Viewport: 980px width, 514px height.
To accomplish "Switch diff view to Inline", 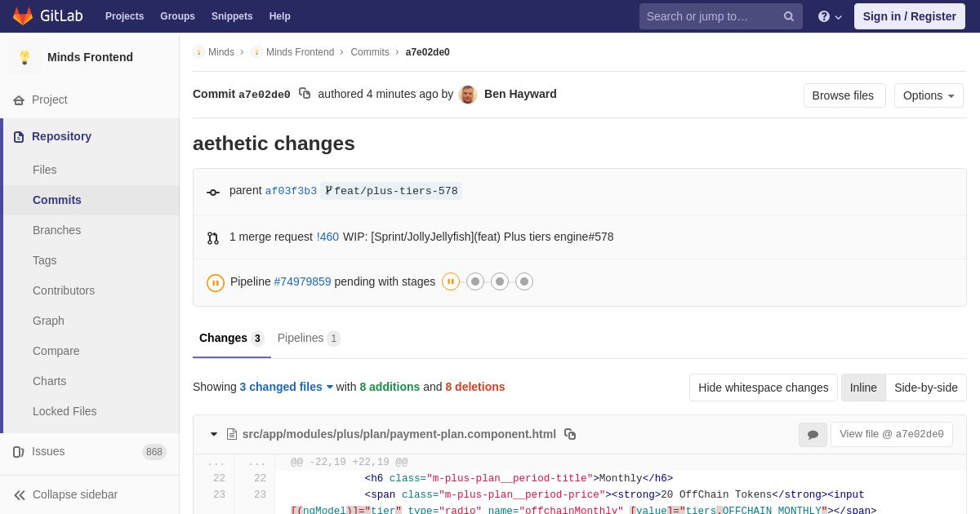I will pos(863,388).
